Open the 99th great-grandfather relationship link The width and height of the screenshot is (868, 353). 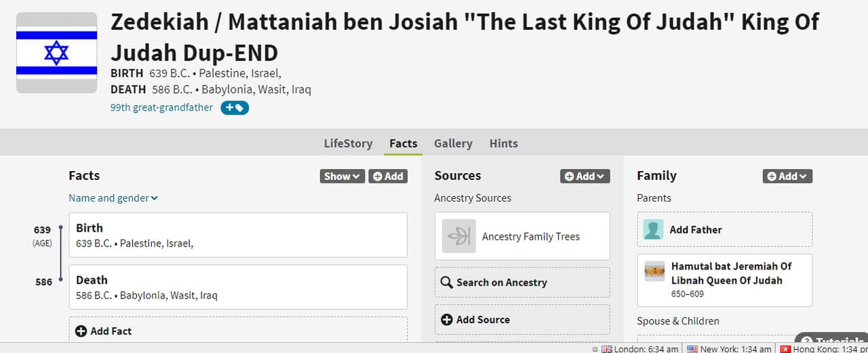pos(161,107)
